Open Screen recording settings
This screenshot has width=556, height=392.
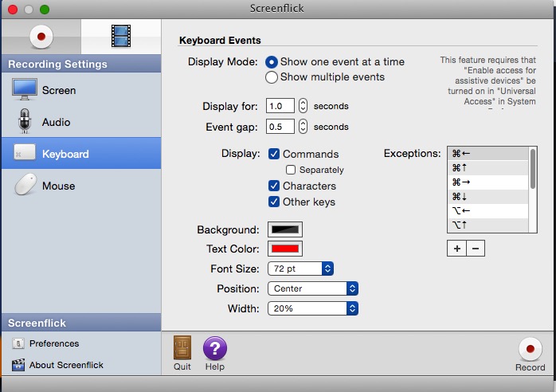pyautogui.click(x=81, y=90)
